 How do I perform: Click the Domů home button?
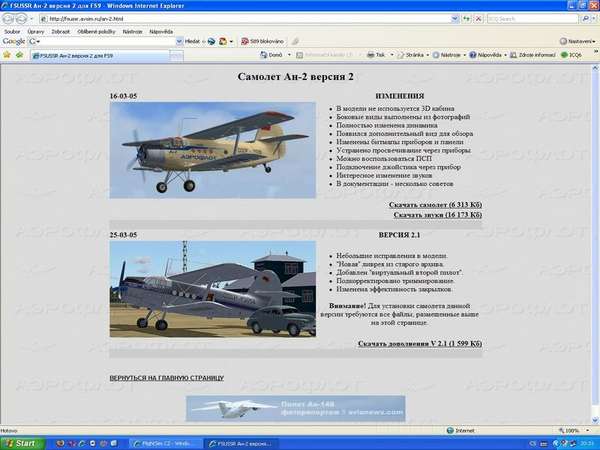click(x=272, y=55)
